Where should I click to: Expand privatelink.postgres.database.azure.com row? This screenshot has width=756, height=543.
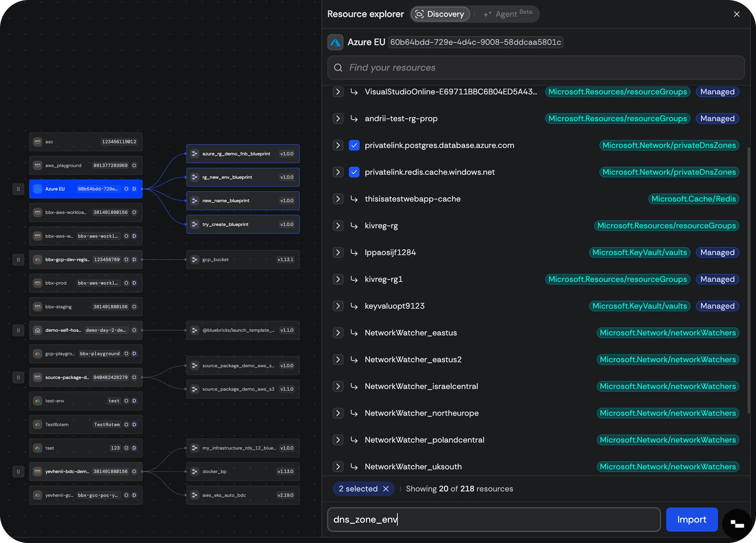pyautogui.click(x=338, y=146)
